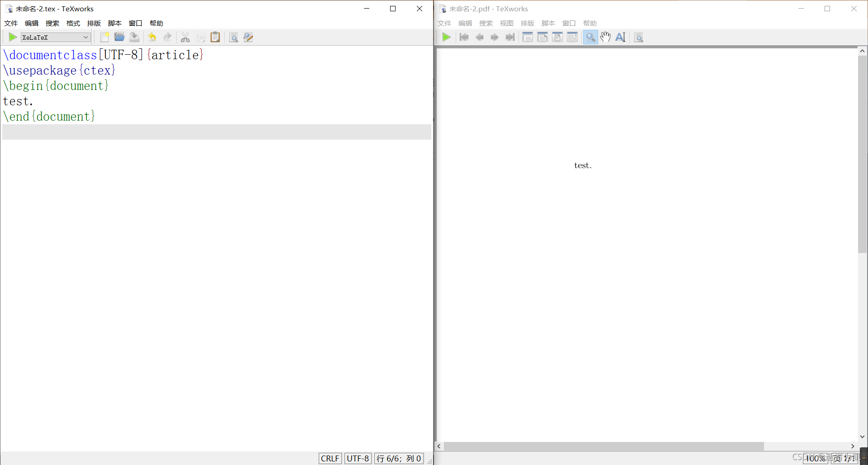This screenshot has width=868, height=465.
Task: Open 视图 menu in PDF window
Action: (x=507, y=23)
